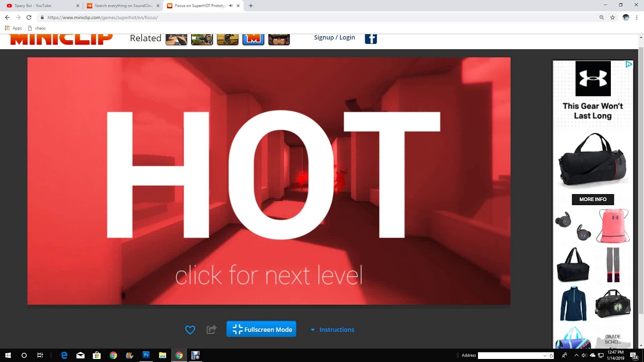Reload the page

coord(29,17)
